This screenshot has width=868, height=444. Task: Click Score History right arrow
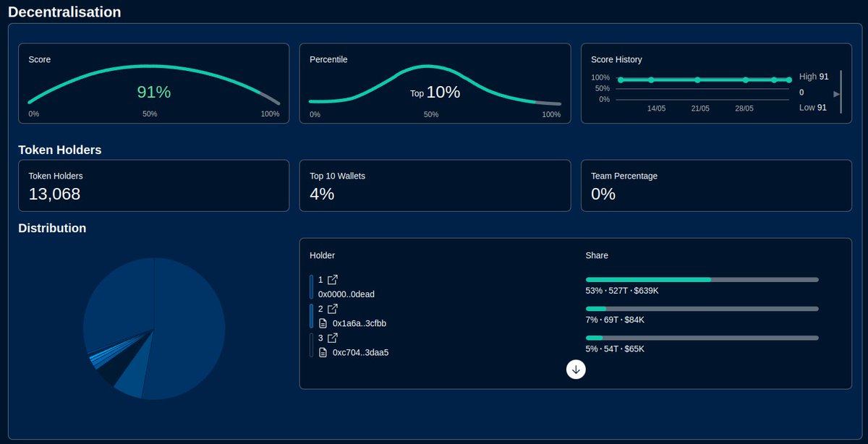pos(836,94)
